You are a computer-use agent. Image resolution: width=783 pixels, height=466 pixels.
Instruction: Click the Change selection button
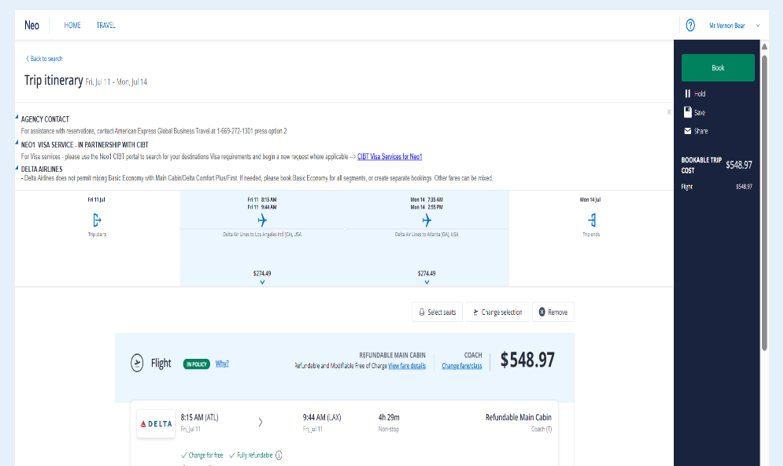pyautogui.click(x=497, y=312)
